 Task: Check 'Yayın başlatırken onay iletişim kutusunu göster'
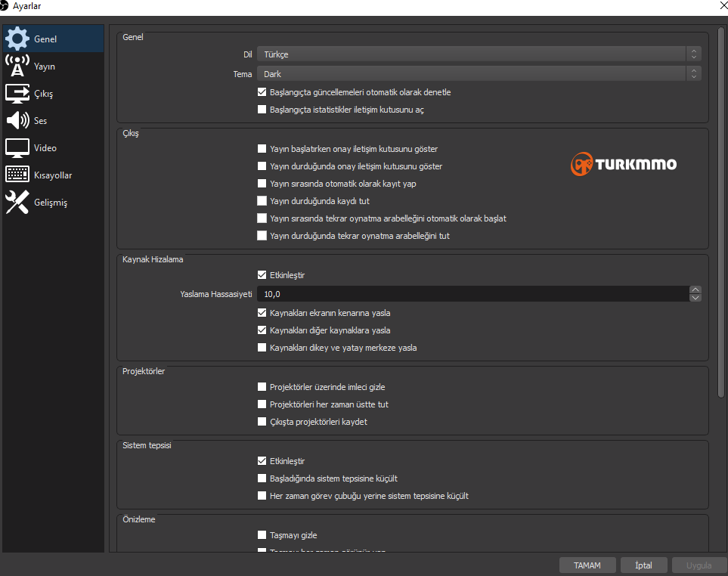click(262, 148)
